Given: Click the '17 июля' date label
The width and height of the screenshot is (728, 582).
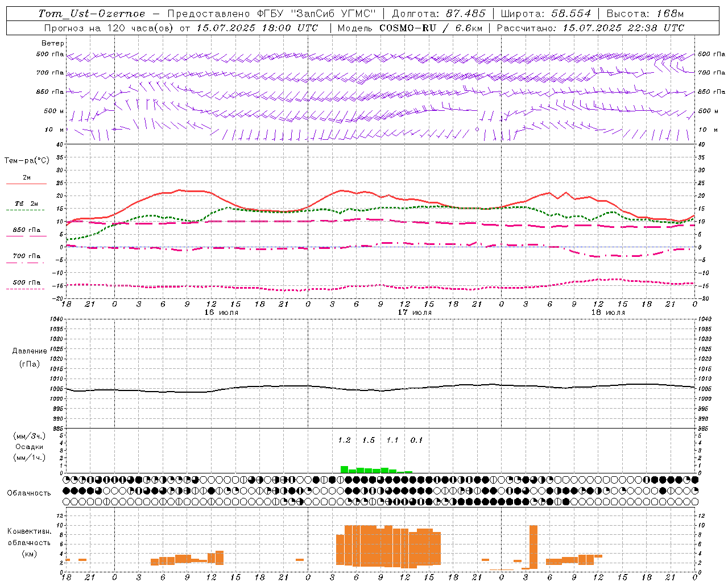Looking at the screenshot, I should tap(415, 313).
